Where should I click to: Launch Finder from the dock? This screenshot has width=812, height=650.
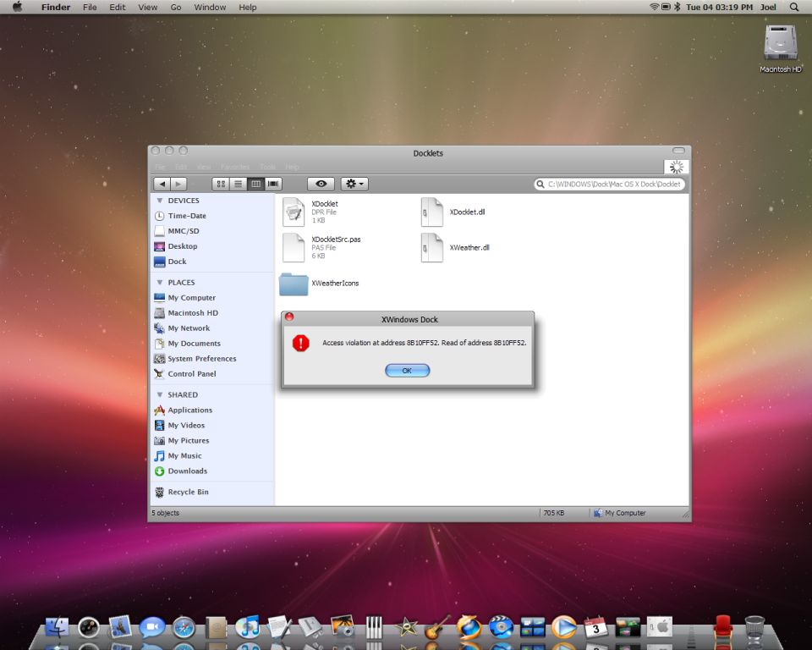57,627
